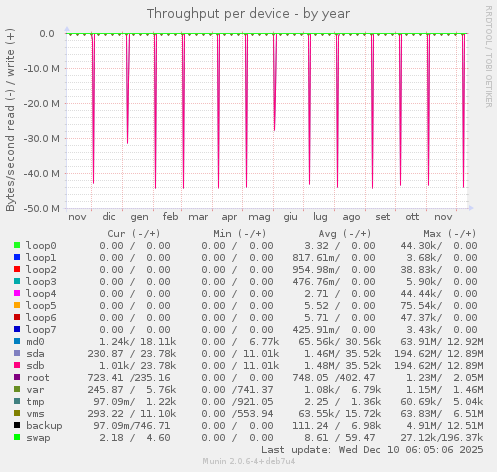The width and height of the screenshot is (497, 472).
Task: Click the 'lug' month label on x-axis
Action: (x=320, y=217)
